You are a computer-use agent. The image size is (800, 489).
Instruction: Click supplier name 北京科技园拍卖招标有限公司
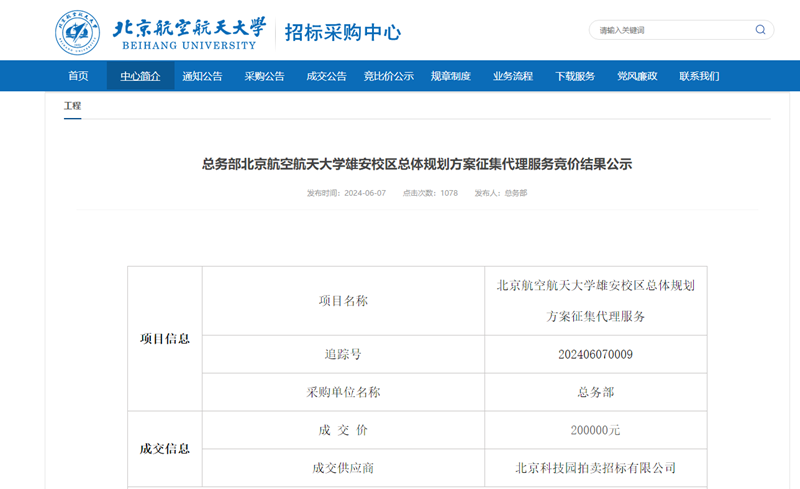[595, 467]
